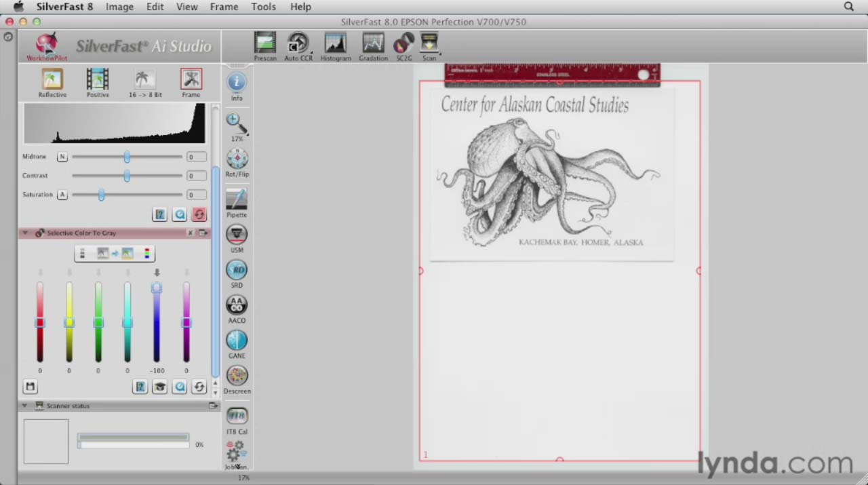Open the Frame menu

point(224,7)
